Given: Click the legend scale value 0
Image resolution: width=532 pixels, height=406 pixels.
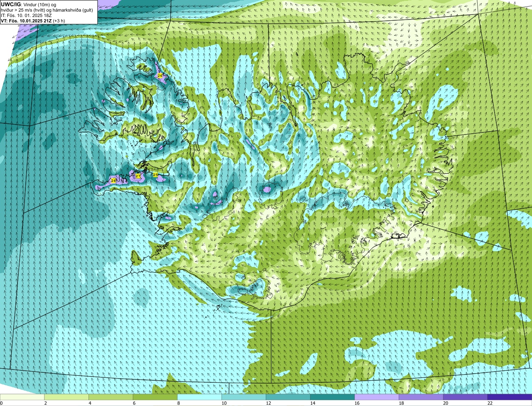Looking at the screenshot, I should [1, 403].
